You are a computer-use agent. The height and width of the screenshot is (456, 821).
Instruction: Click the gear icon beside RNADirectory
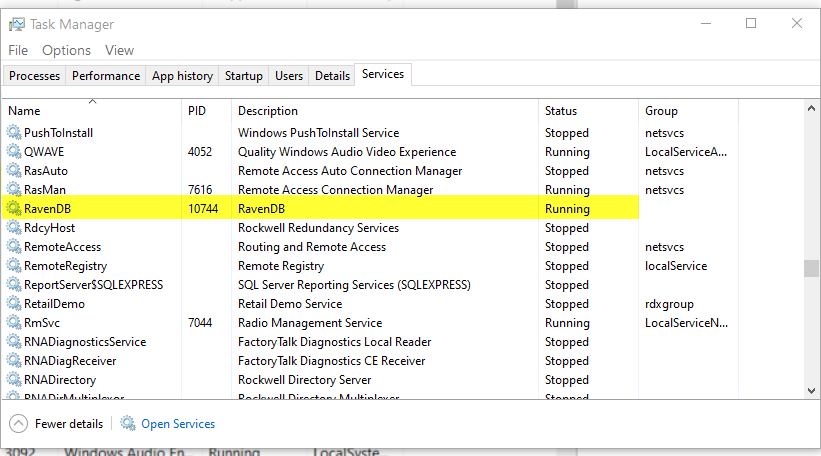coord(14,379)
